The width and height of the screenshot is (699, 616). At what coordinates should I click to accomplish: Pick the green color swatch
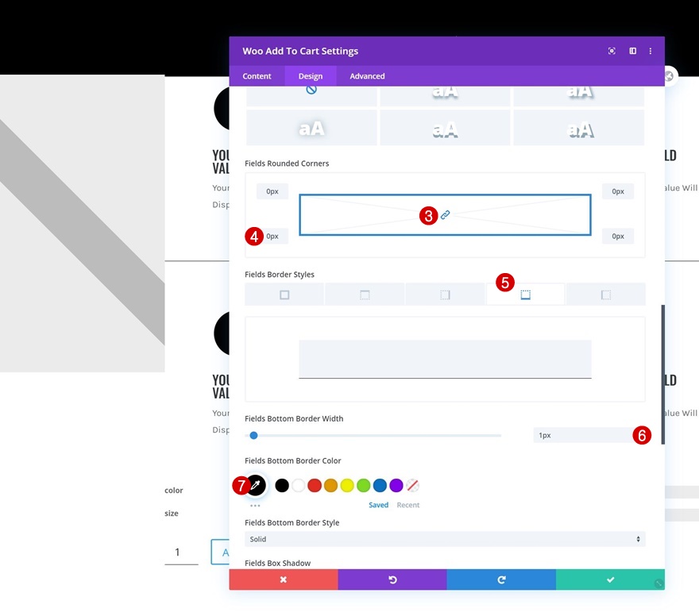pyautogui.click(x=363, y=485)
